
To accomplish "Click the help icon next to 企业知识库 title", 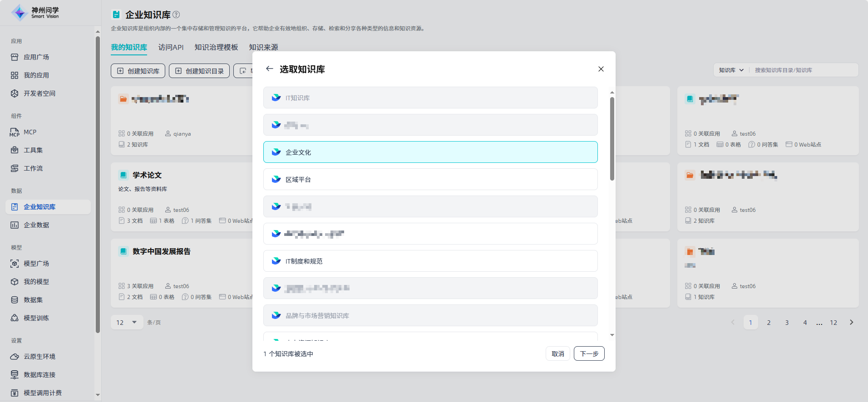I will 177,15.
